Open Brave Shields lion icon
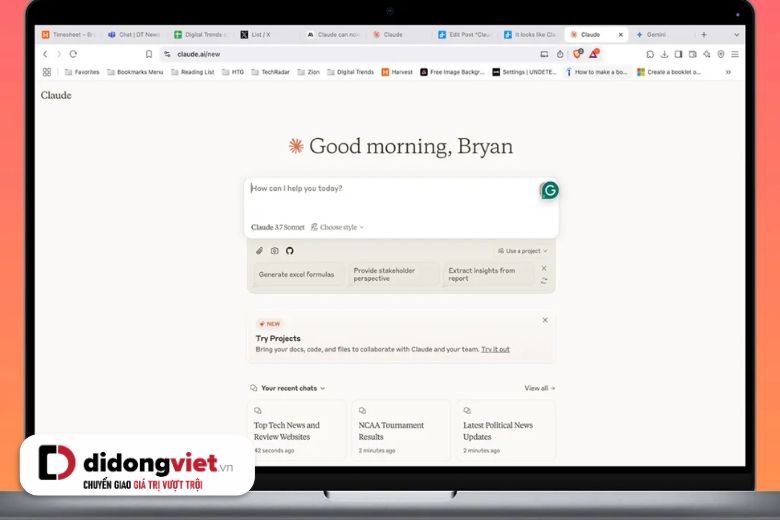This screenshot has width=780, height=520. pyautogui.click(x=578, y=53)
